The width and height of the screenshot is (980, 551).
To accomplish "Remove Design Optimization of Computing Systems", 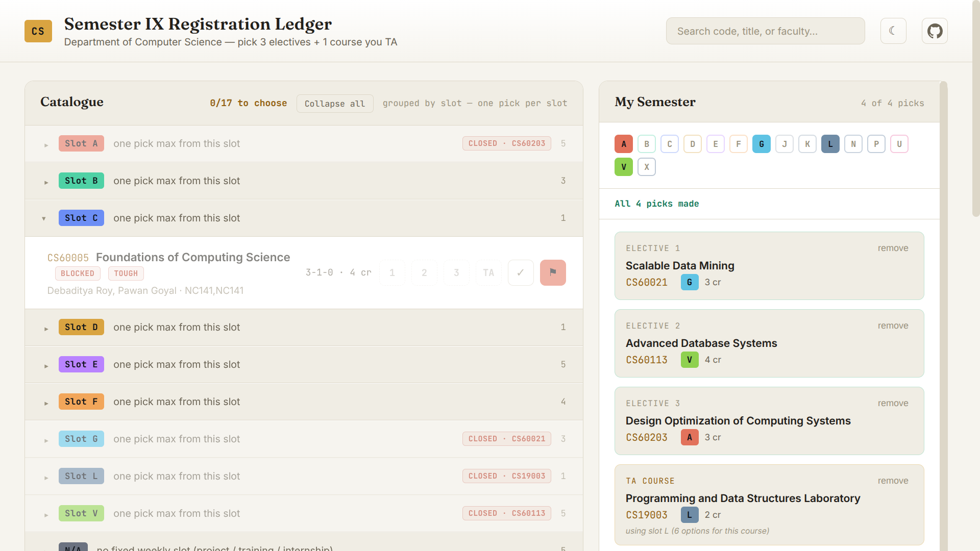I will [893, 403].
